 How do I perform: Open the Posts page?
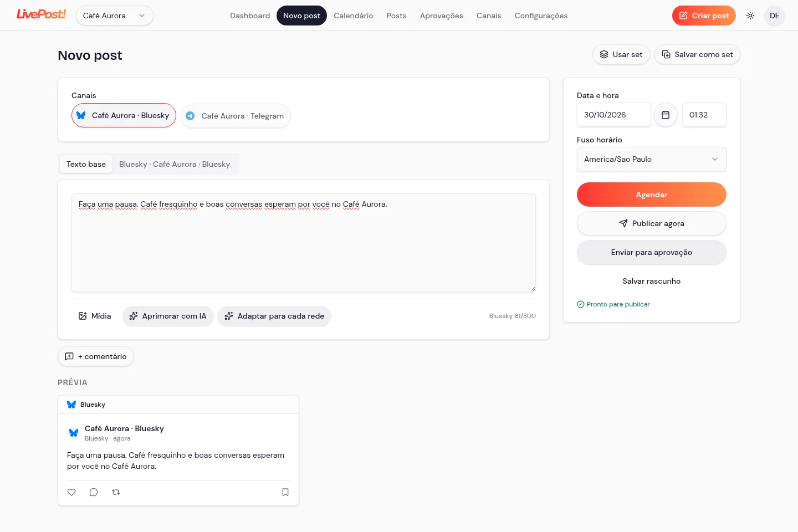[x=397, y=16]
